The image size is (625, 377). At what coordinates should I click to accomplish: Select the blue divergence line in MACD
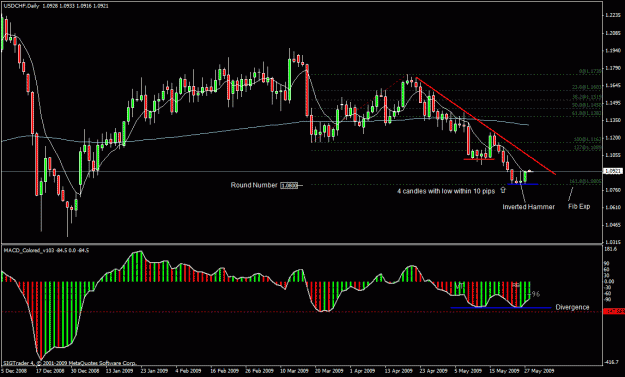501,308
